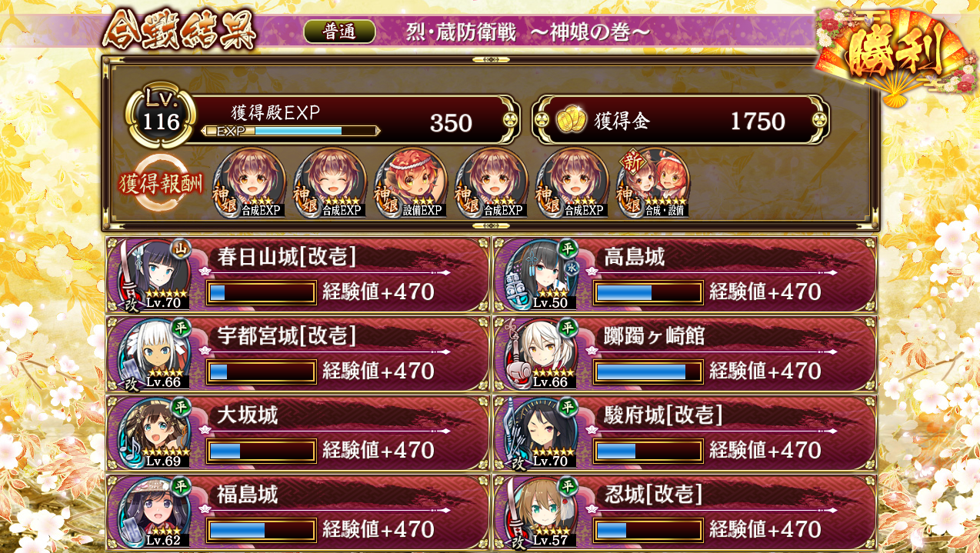980x553 pixels.
Task: Click the 宇都宮城[改壱] character portrait
Action: pos(152,354)
